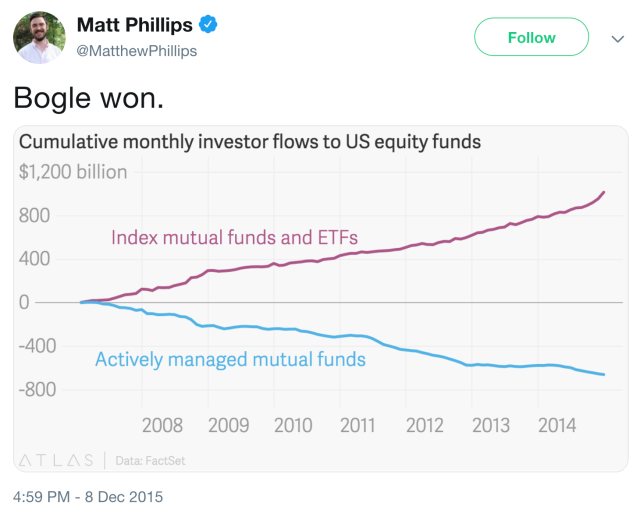Click the 2008 year label on the axis
Image resolution: width=640 pixels, height=510 pixels.
click(x=163, y=425)
